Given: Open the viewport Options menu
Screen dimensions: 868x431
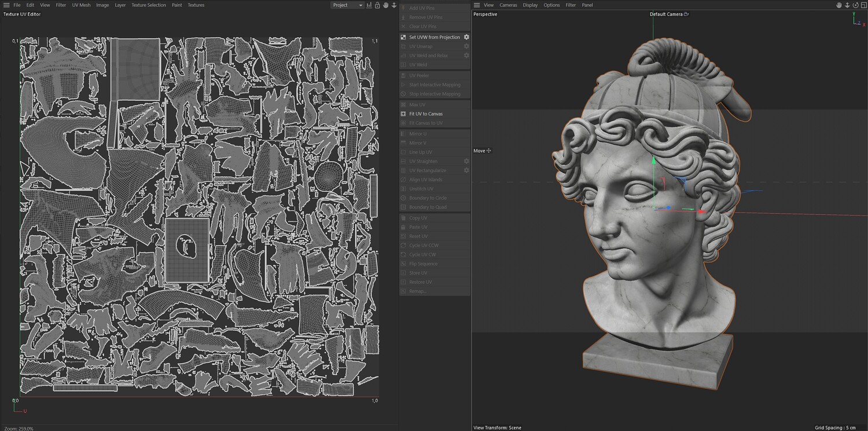Looking at the screenshot, I should [x=551, y=5].
